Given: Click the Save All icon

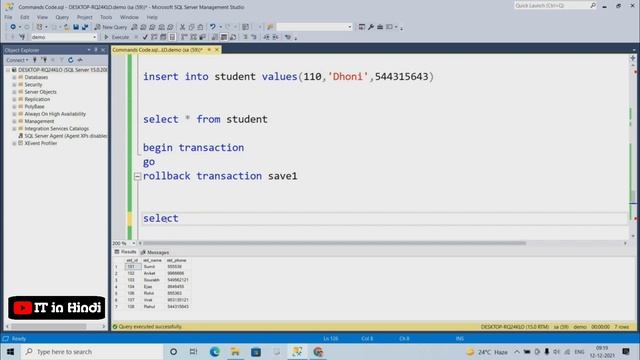Looking at the screenshot, I should click(x=85, y=27).
